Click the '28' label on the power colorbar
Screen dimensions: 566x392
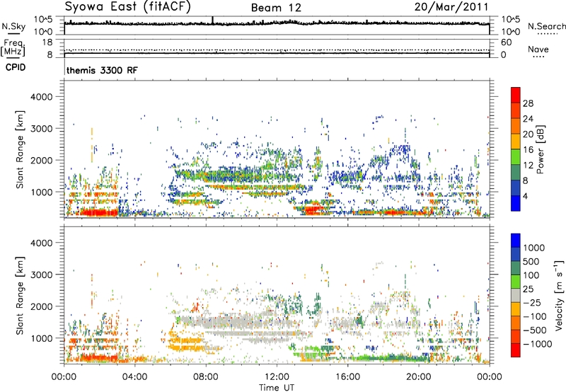(528, 103)
